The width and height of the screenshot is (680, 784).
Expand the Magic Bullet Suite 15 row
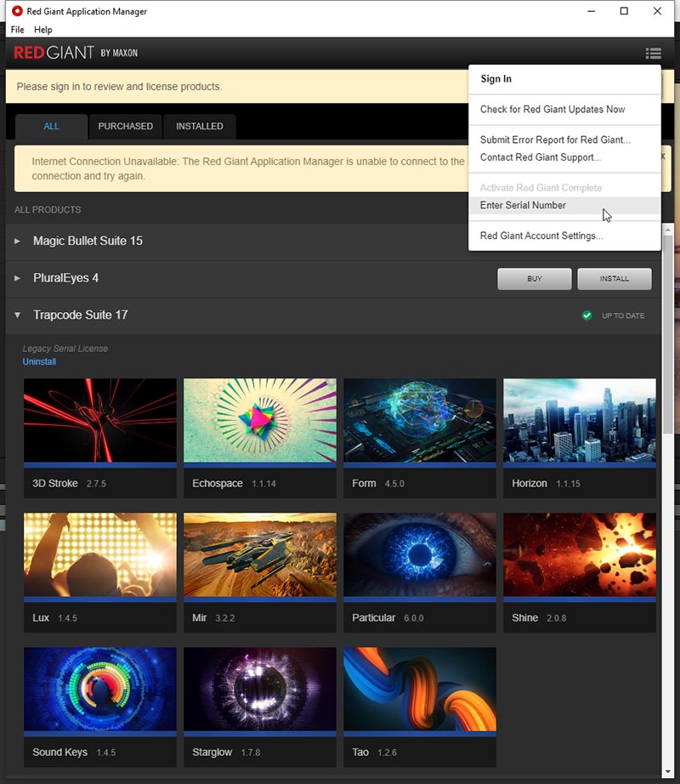click(18, 241)
